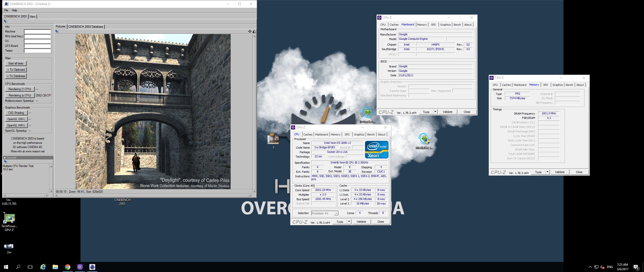Click the pushpin icon in the Console panel

(5, 162)
